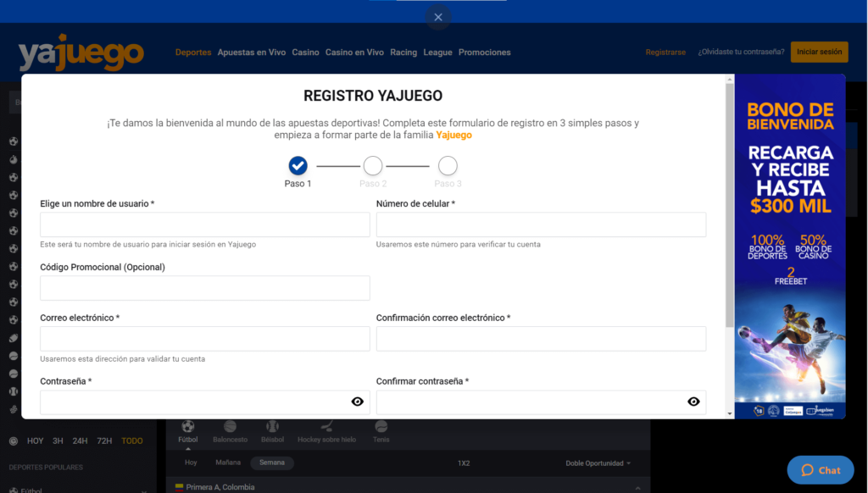Screen dimensions: 868x493
Task: Switch to the Semana tab
Action: (x=272, y=463)
